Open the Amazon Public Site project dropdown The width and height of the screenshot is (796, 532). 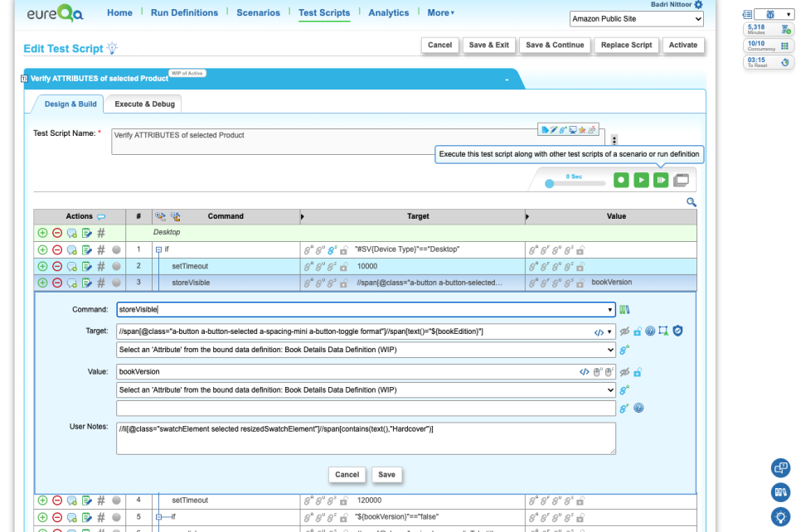point(637,19)
